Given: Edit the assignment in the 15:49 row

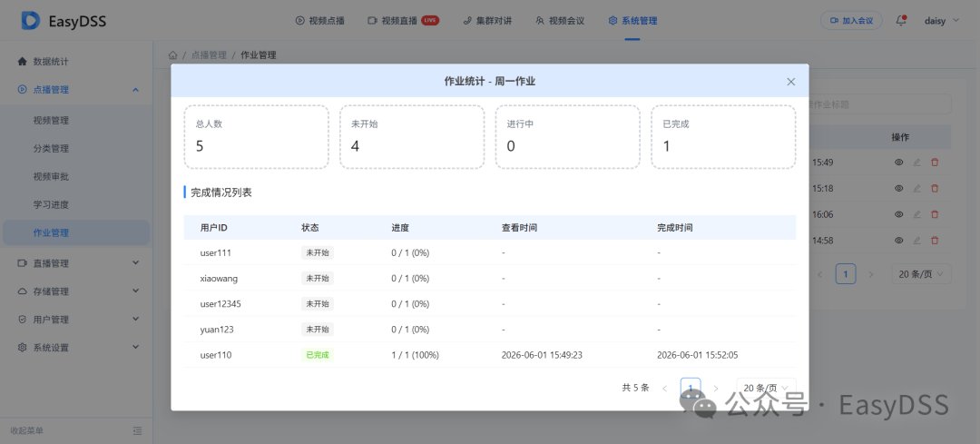Looking at the screenshot, I should coord(916,162).
